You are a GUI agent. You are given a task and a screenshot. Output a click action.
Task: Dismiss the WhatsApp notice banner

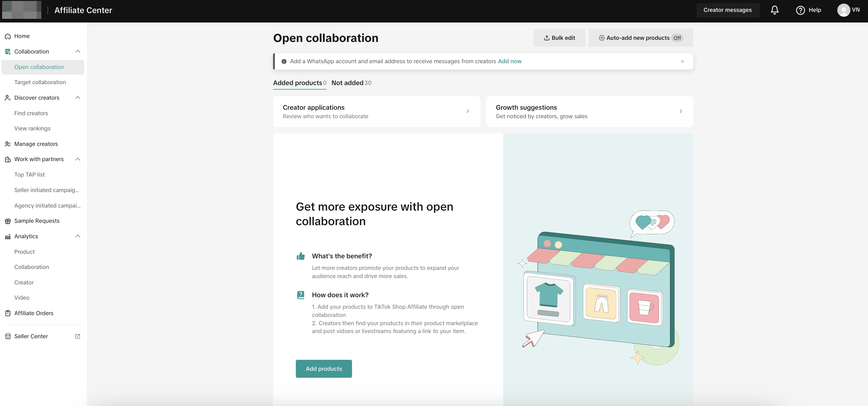point(682,61)
